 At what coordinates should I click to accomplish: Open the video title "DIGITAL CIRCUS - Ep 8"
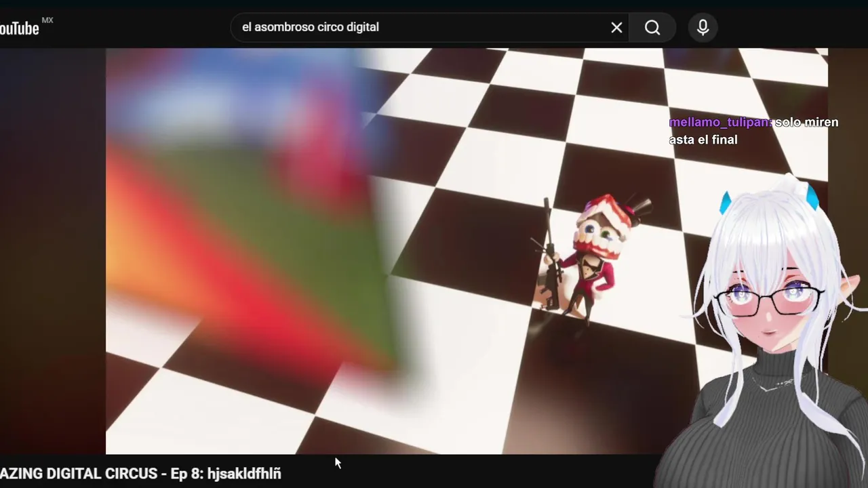tap(140, 474)
